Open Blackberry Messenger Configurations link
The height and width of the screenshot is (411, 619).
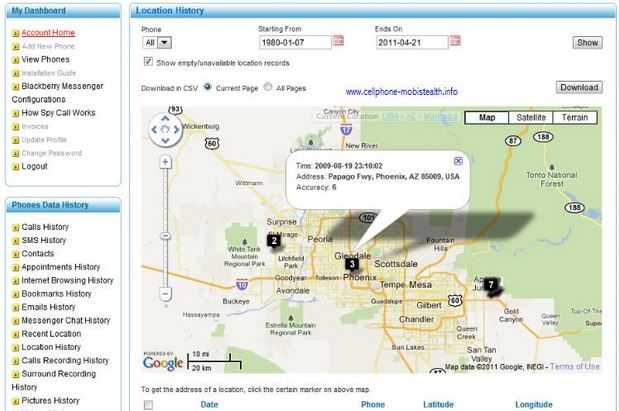pos(57,93)
